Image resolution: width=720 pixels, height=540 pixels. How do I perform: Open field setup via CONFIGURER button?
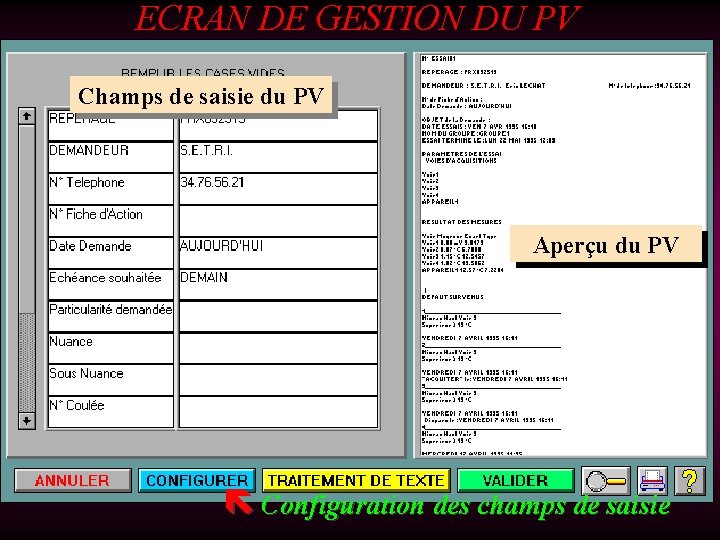pyautogui.click(x=197, y=480)
